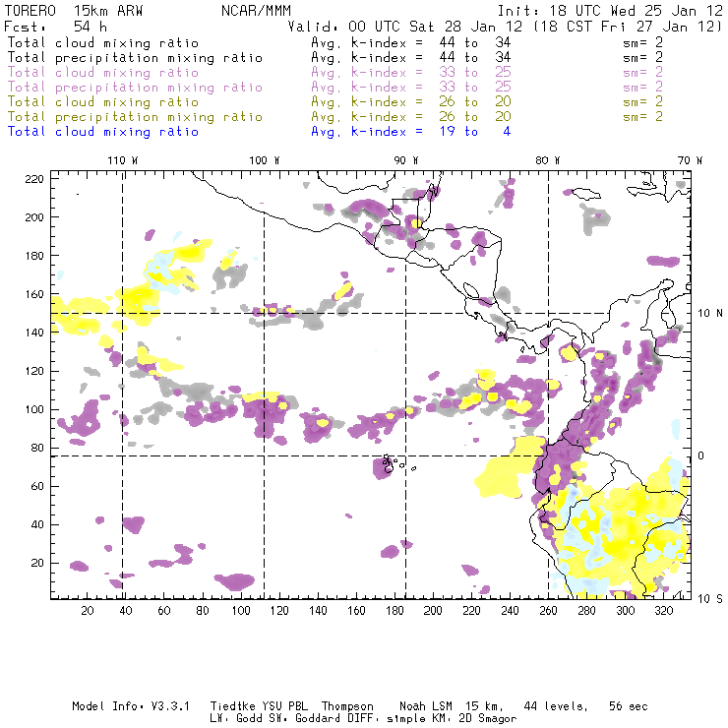Select "260" on the bottom horizontal axis

click(548, 611)
